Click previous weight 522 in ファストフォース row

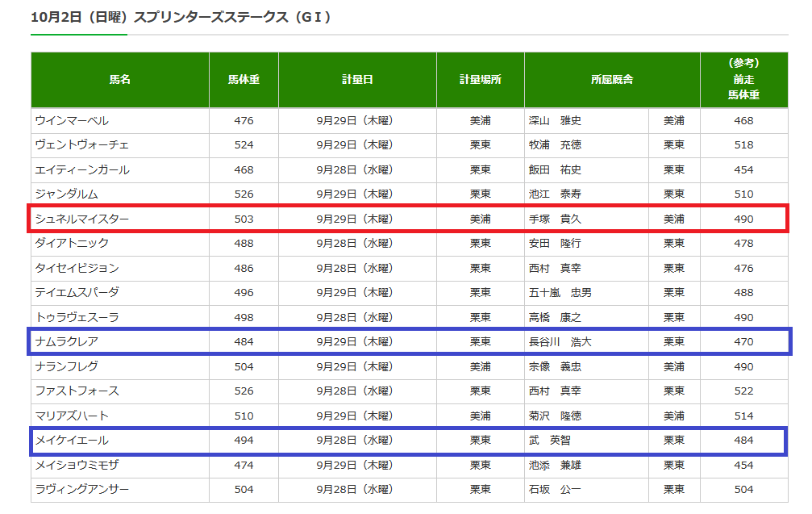click(x=743, y=391)
